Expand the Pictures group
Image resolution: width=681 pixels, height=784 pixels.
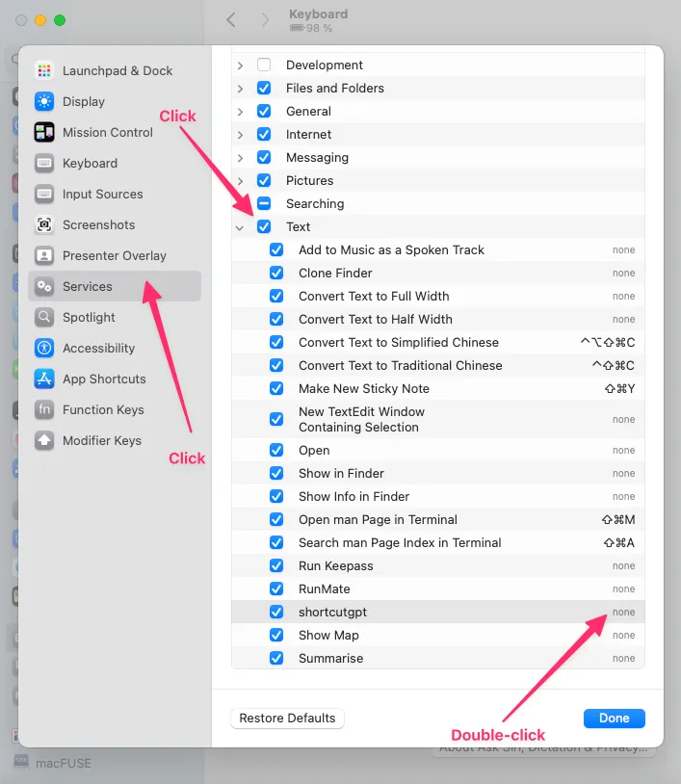(241, 181)
